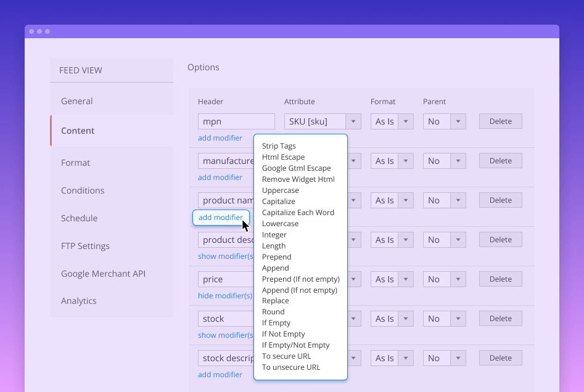Viewport: 584px width, 392px height.
Task: Choose Replace in the modifier menu
Action: pyautogui.click(x=275, y=300)
